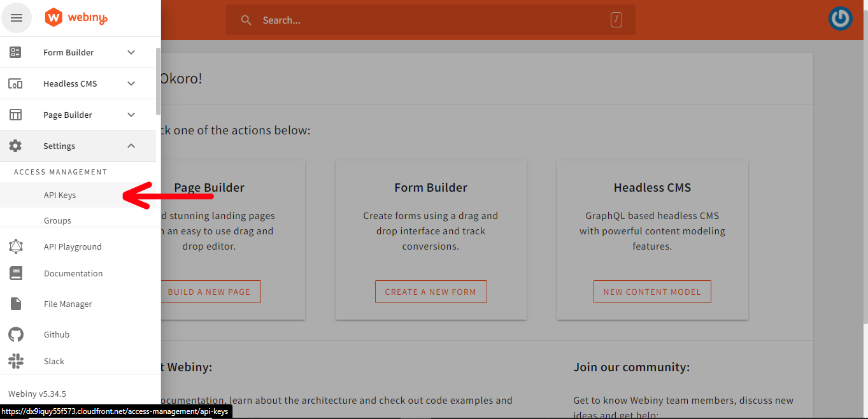Collapse the Settings section chevron
This screenshot has height=419, width=868.
(131, 146)
